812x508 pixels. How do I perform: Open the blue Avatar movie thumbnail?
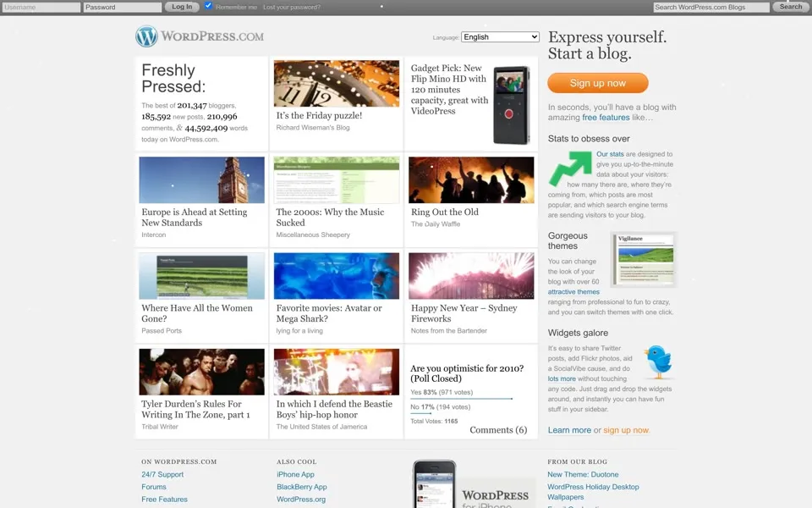pyautogui.click(x=337, y=276)
